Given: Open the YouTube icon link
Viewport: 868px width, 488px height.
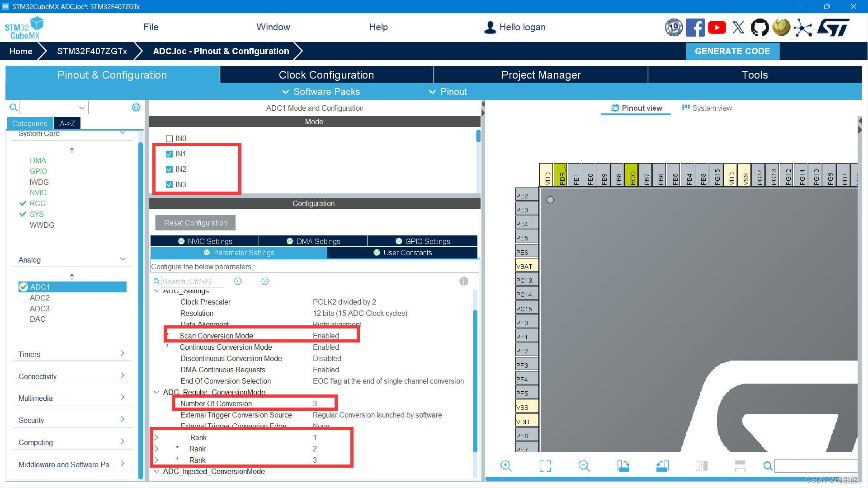Looking at the screenshot, I should tap(717, 28).
